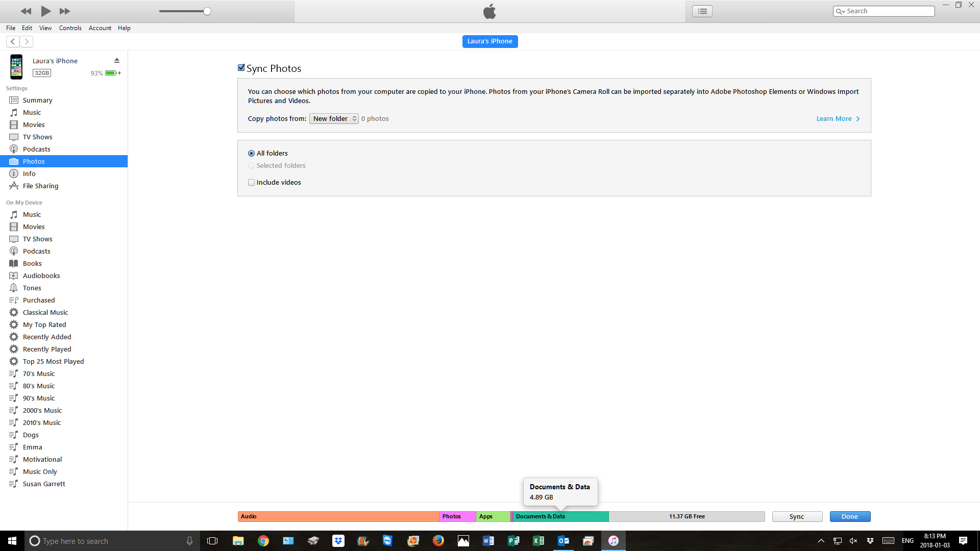
Task: Open the Controls menu
Action: pos(70,28)
